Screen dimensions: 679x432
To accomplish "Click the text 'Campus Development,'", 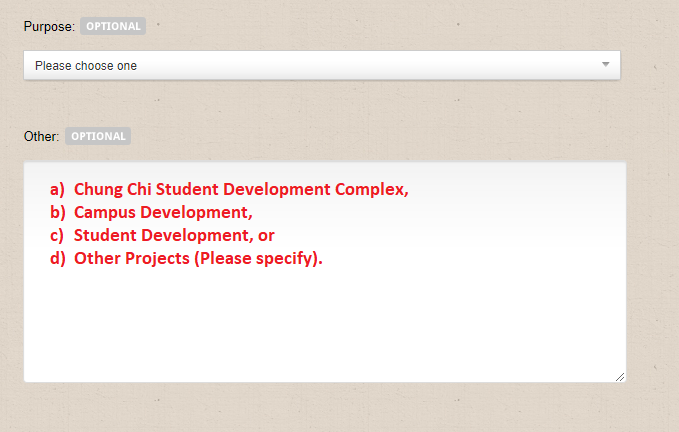I will (163, 213).
